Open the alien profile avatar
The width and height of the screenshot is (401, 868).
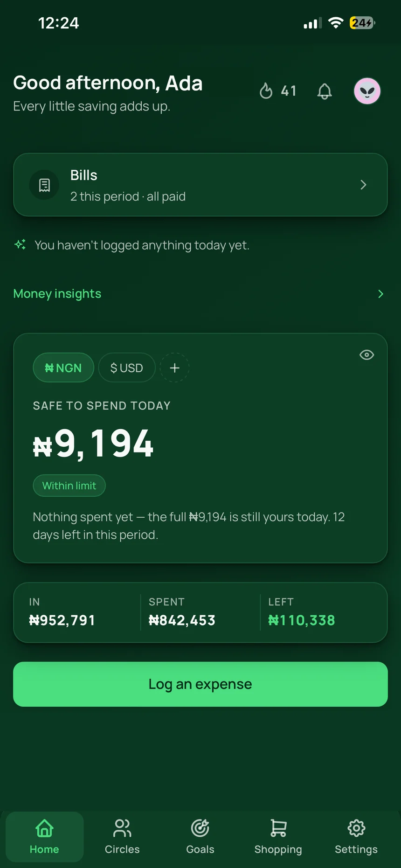pos(367,91)
